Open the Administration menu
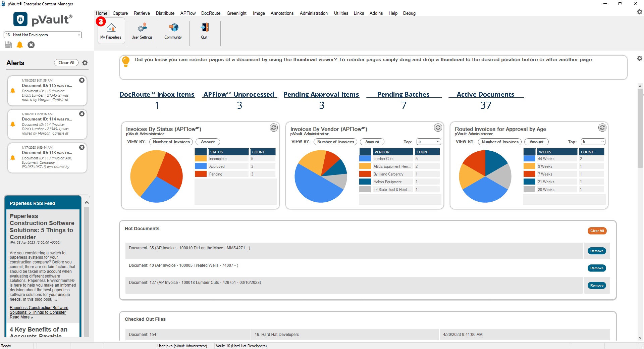644x349 pixels. [x=314, y=13]
